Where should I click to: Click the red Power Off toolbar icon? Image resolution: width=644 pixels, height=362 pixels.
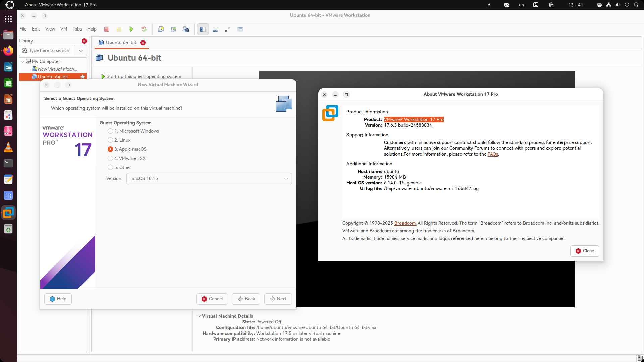click(107, 29)
